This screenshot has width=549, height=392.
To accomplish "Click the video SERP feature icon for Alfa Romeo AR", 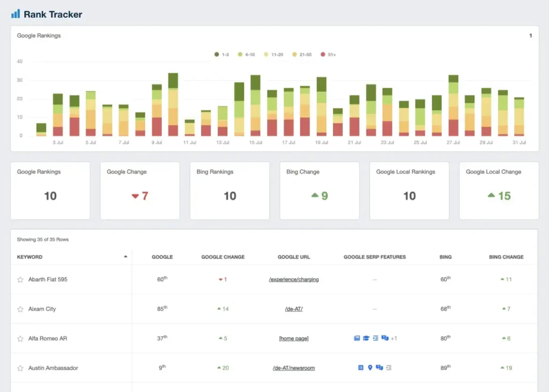I will 357,338.
